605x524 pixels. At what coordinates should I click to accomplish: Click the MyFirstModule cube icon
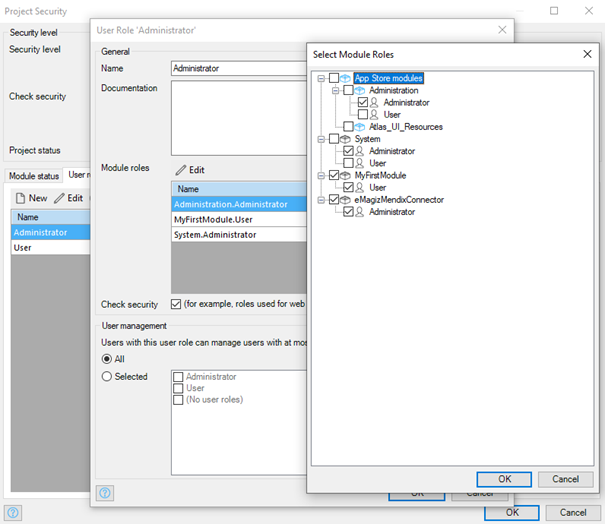click(x=345, y=176)
